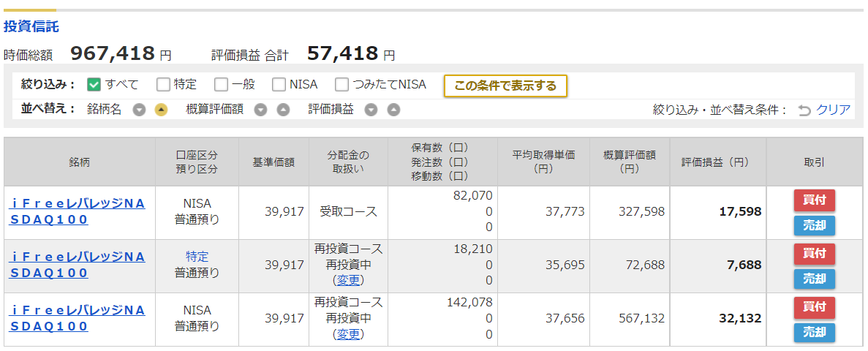The width and height of the screenshot is (868, 351).
Task: Check the NISA filter checkbox
Action: click(x=279, y=85)
